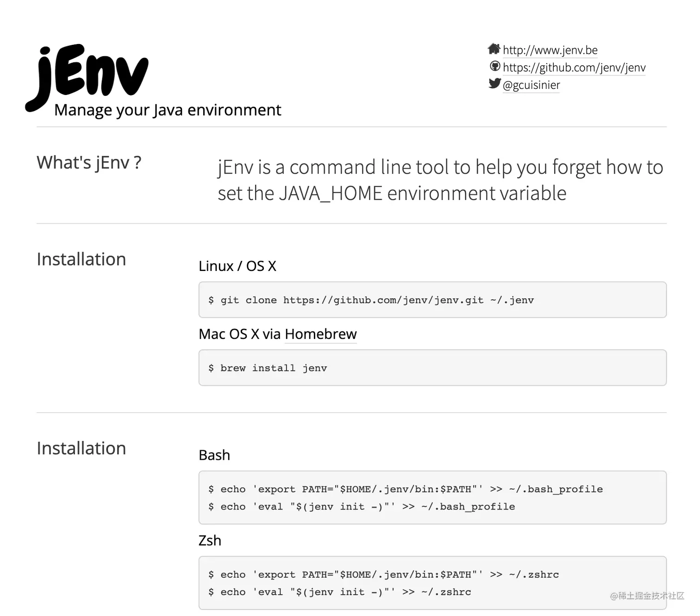Click the GitHub octocat icon
This screenshot has width=700, height=616.
(495, 66)
